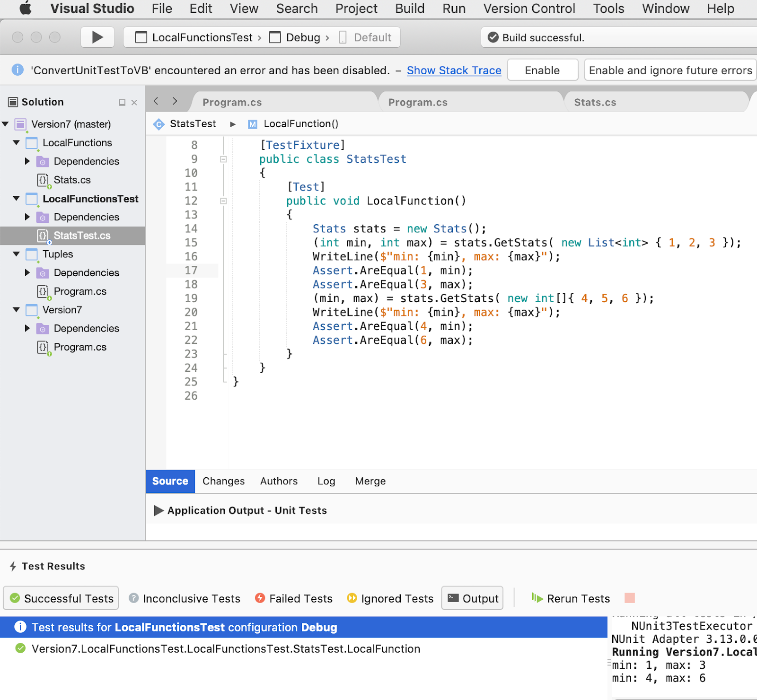Toggle the Successful Tests filter
757x700 pixels.
click(61, 598)
